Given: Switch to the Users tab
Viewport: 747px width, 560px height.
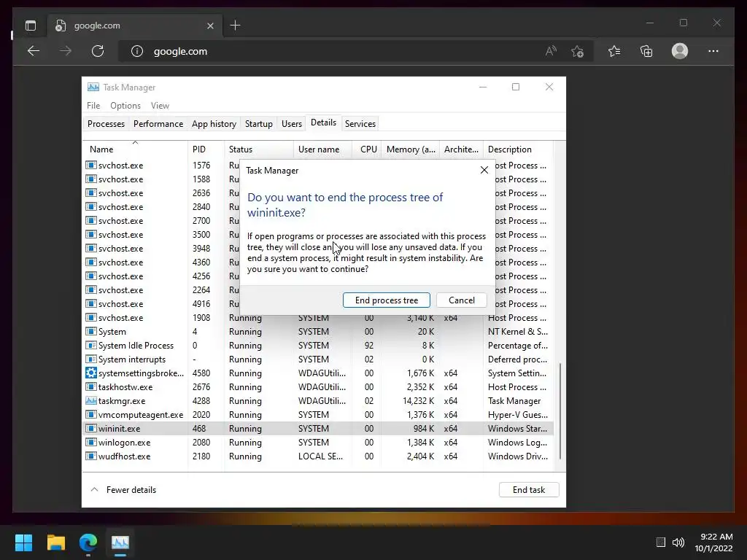Looking at the screenshot, I should [x=292, y=123].
